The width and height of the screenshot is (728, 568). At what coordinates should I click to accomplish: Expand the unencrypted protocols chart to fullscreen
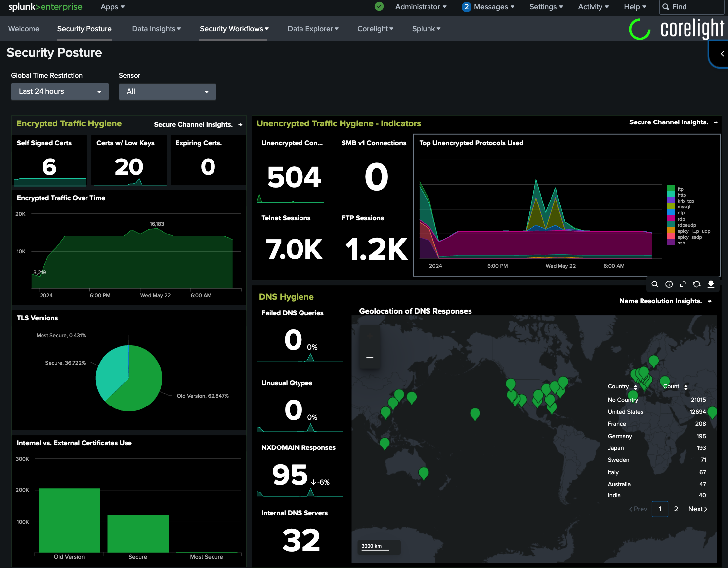click(x=683, y=284)
